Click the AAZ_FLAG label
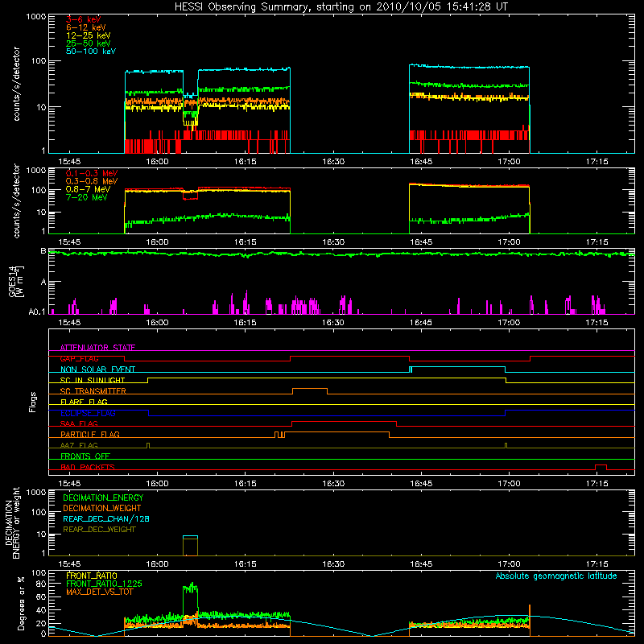The width and height of the screenshot is (644, 644). tap(79, 445)
